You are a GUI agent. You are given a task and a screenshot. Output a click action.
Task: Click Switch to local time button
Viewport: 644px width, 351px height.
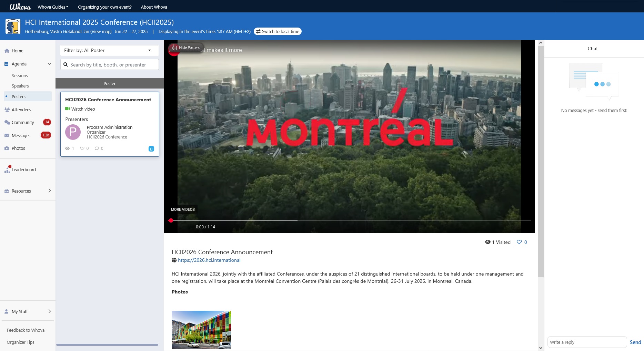[278, 31]
